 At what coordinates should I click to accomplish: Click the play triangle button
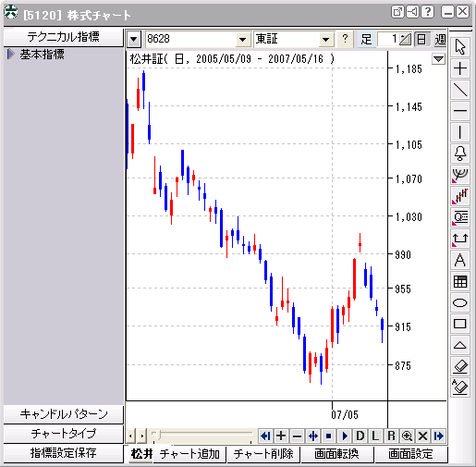pyautogui.click(x=344, y=436)
